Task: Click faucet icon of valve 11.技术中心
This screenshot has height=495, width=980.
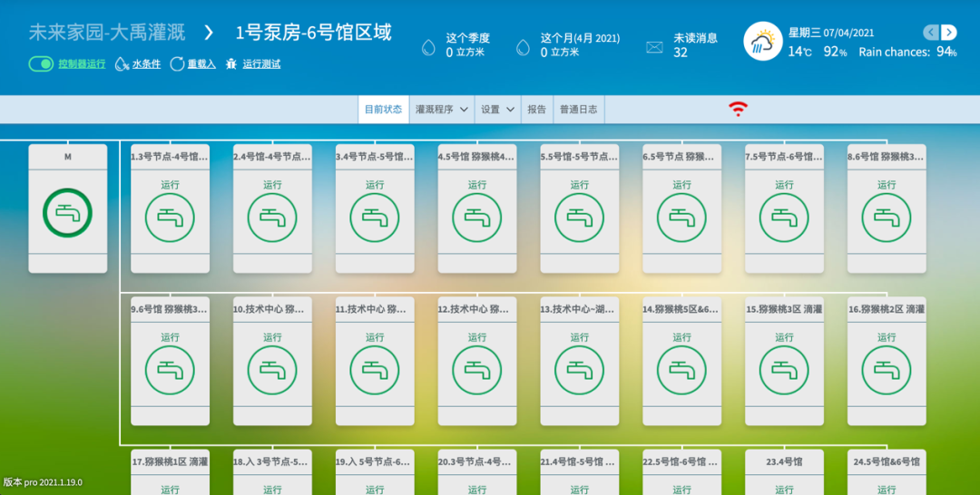Action: click(x=375, y=370)
